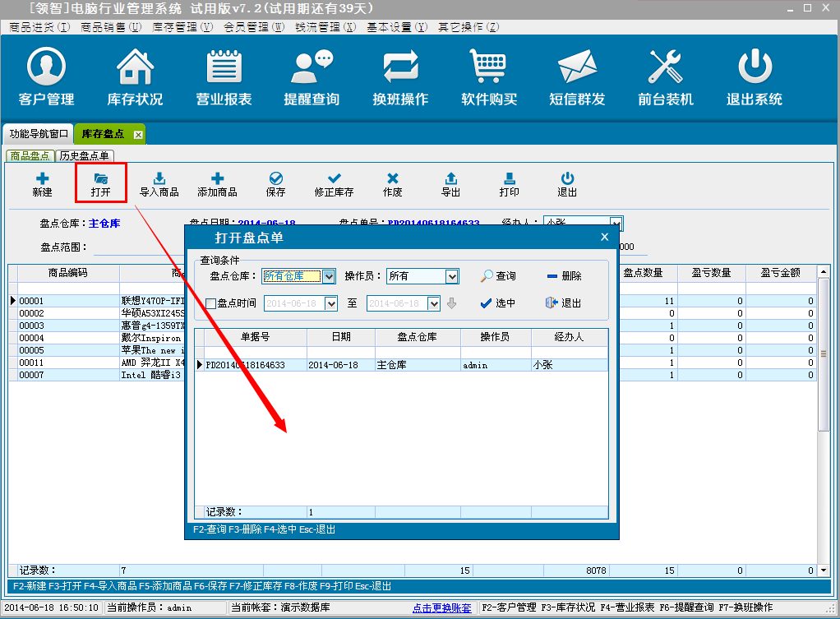Screen dimensions: 840x619
Task: Open the 经办人 dropdown
Action: [616, 224]
